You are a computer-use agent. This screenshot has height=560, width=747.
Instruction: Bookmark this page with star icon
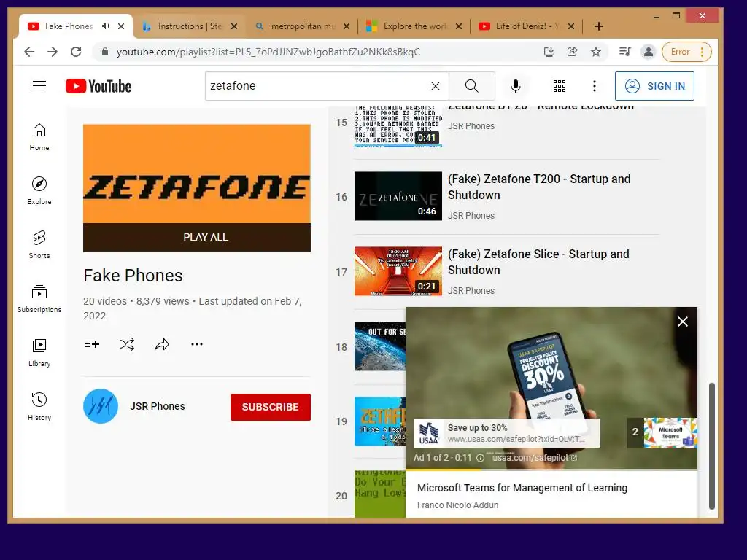pyautogui.click(x=595, y=52)
